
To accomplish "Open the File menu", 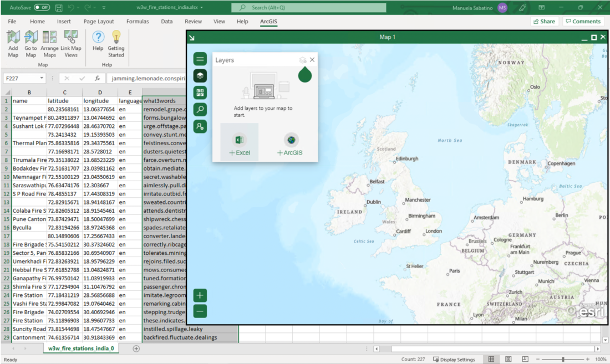I will tap(12, 22).
